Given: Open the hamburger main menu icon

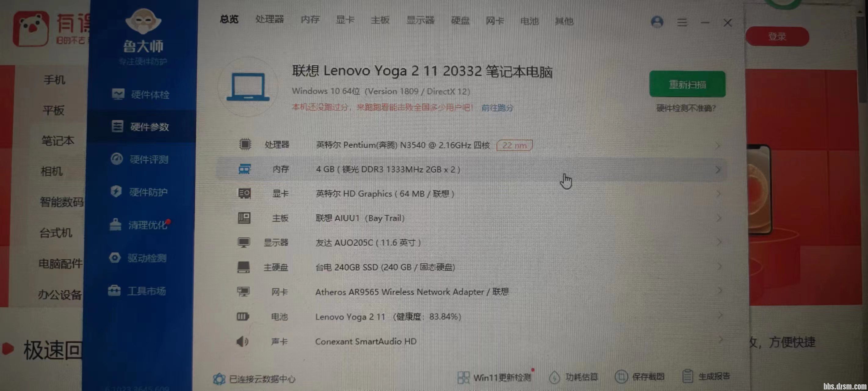Looking at the screenshot, I should 682,23.
